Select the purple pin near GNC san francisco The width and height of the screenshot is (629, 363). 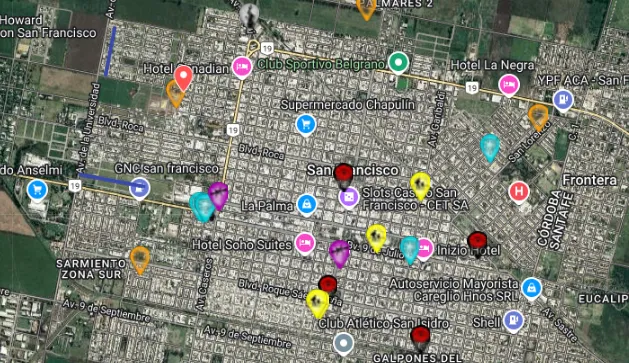pyautogui.click(x=218, y=195)
